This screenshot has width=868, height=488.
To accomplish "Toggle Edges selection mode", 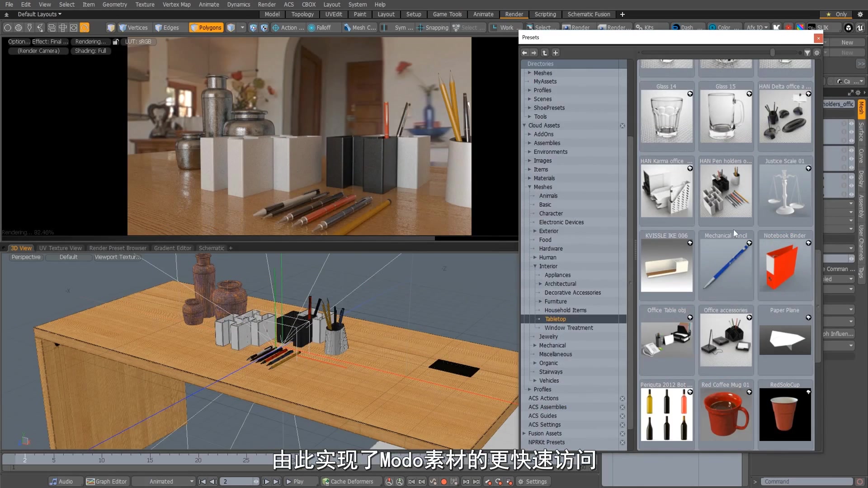I will (x=167, y=28).
